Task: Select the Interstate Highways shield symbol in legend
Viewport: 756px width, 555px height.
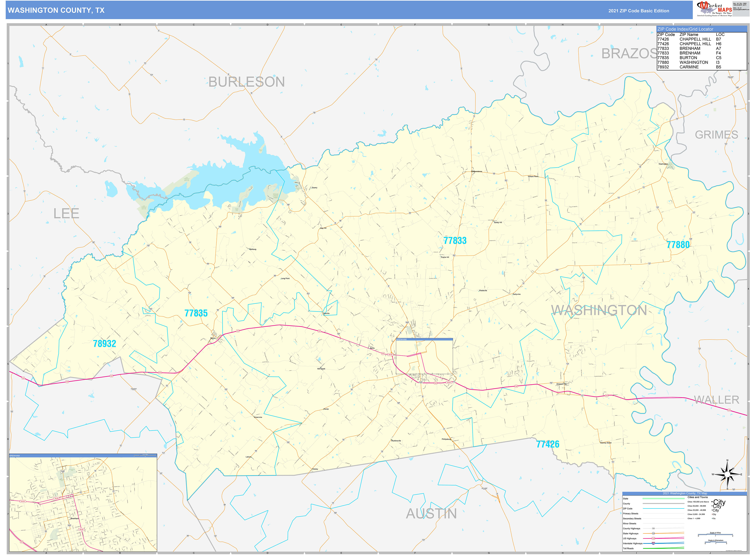Action: tap(653, 543)
